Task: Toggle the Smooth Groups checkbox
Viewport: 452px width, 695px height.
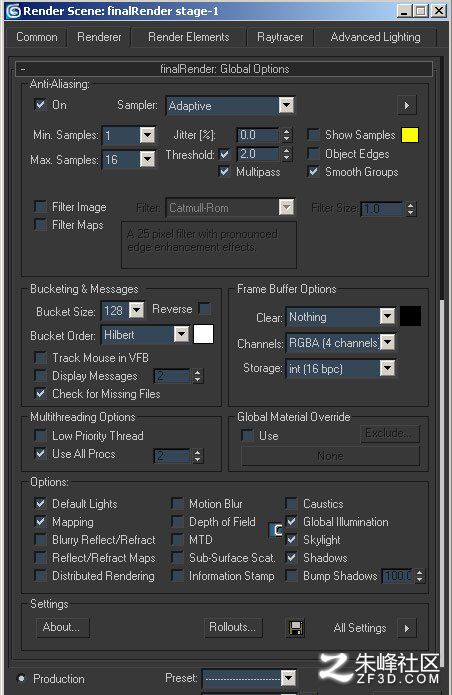Action: pyautogui.click(x=313, y=172)
